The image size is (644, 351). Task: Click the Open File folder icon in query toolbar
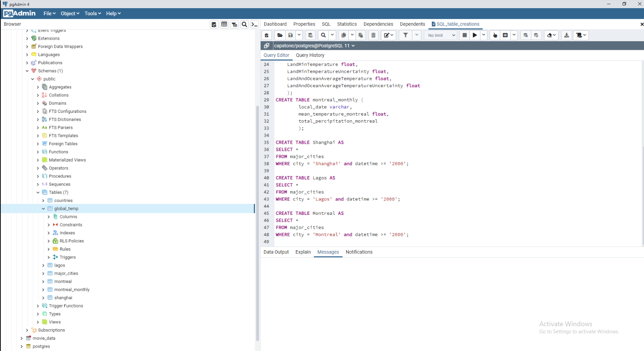(x=280, y=35)
